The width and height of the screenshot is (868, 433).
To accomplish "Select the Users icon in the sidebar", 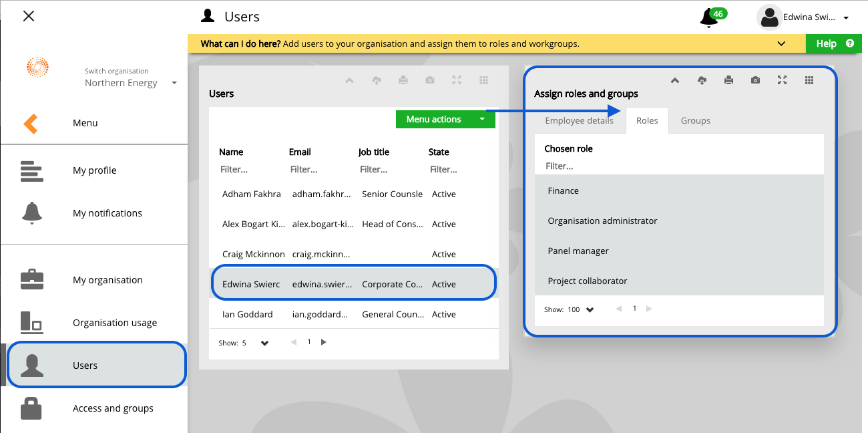I will point(31,365).
